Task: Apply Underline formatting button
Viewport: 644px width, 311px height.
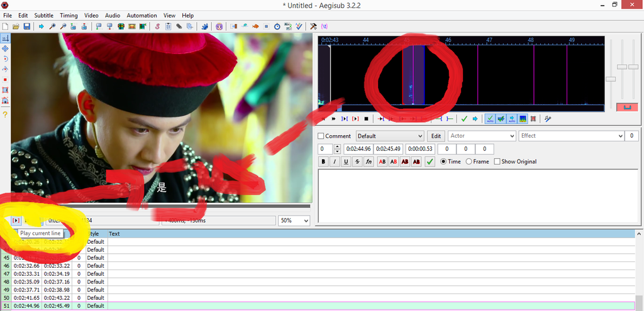Action: coord(347,161)
